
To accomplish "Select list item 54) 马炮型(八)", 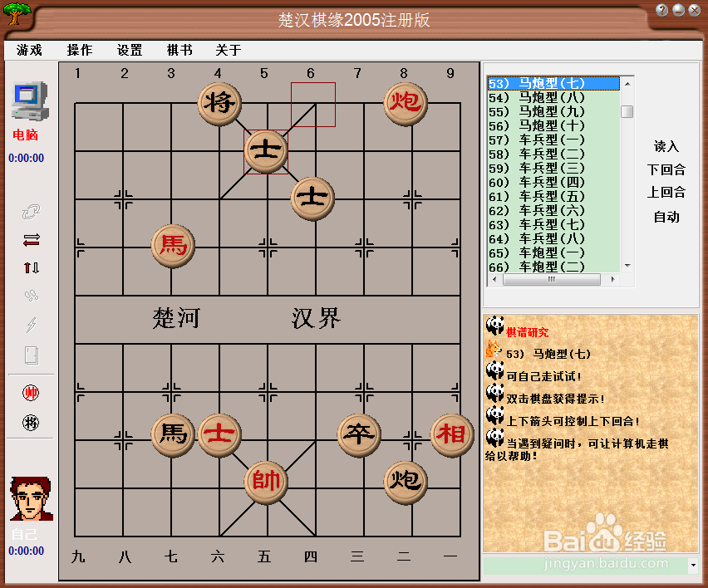I will tap(553, 97).
